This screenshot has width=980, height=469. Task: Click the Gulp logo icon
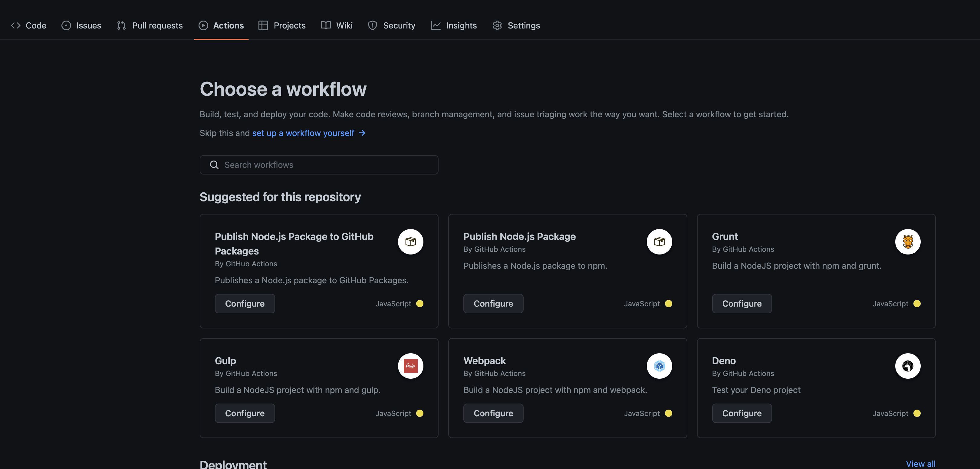[x=410, y=366]
